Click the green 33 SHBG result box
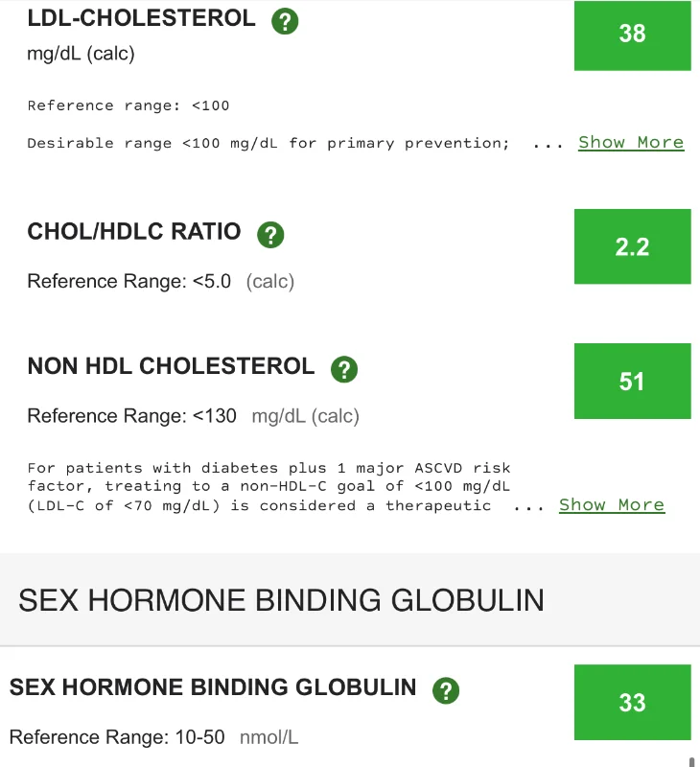 pos(633,702)
